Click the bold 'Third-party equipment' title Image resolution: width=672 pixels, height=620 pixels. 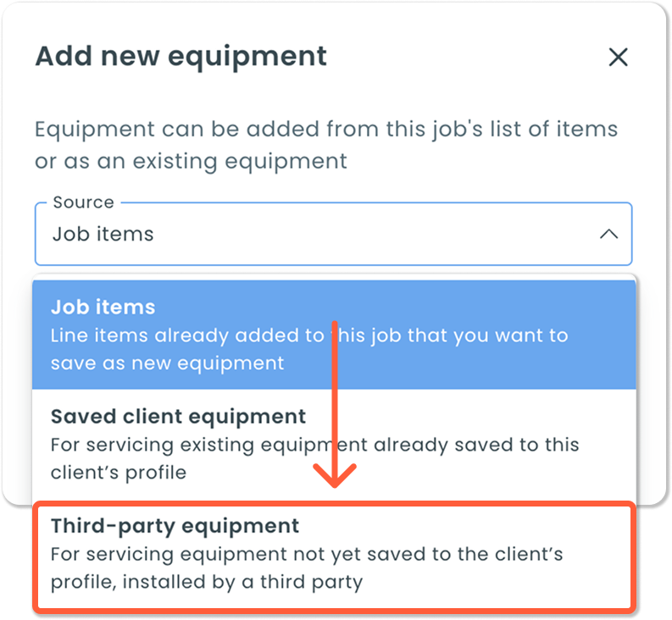coord(175,526)
